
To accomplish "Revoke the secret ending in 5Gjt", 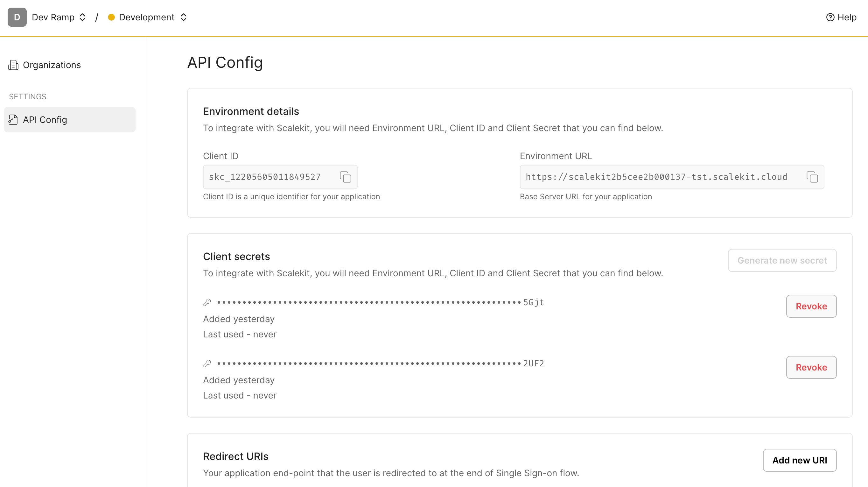I will pos(811,306).
